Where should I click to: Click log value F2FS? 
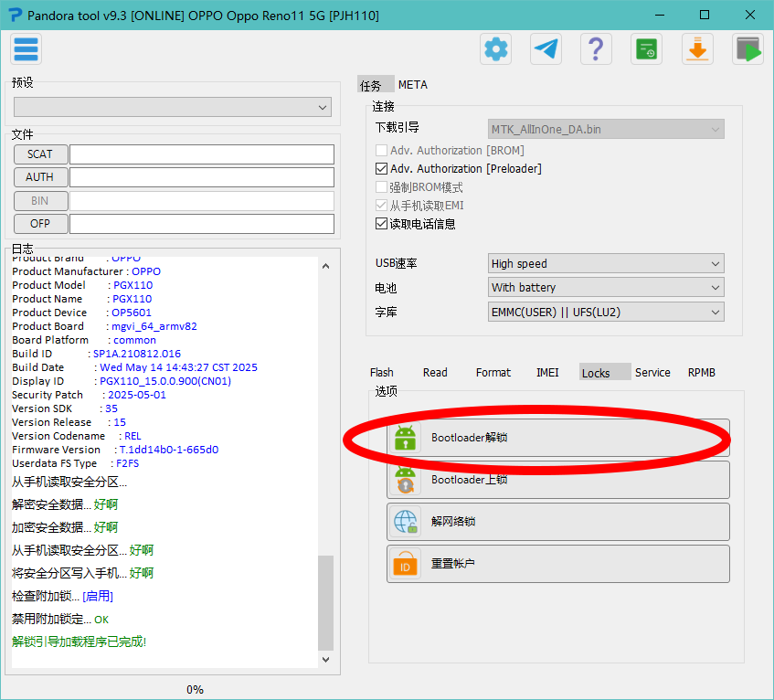coord(127,463)
